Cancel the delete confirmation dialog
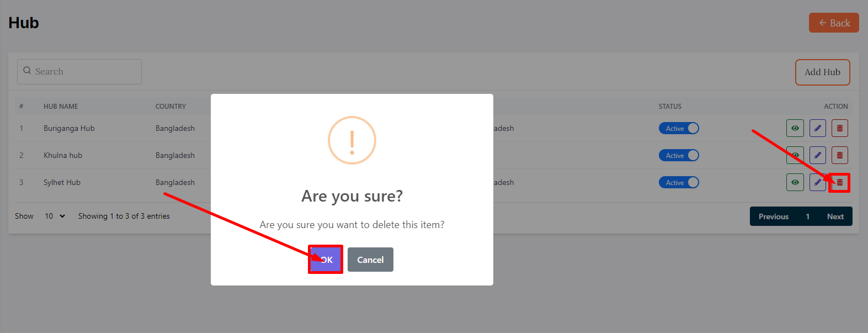Image resolution: width=868 pixels, height=333 pixels. coord(370,260)
